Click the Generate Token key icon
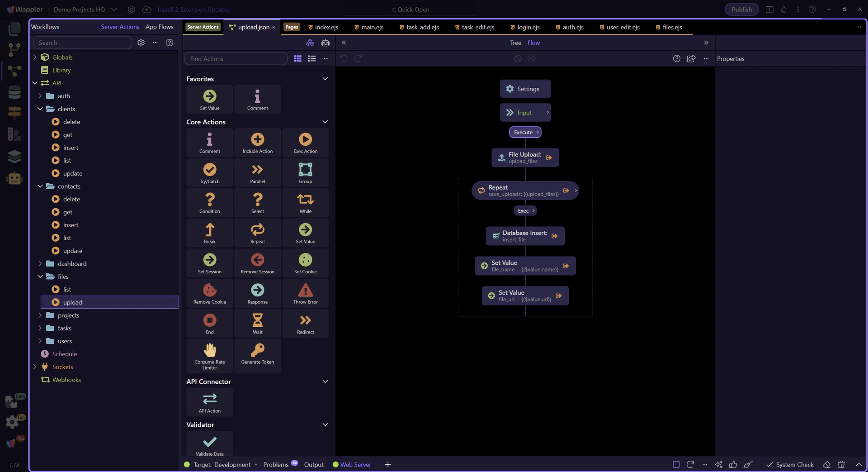The height and width of the screenshot is (472, 868). (257, 350)
